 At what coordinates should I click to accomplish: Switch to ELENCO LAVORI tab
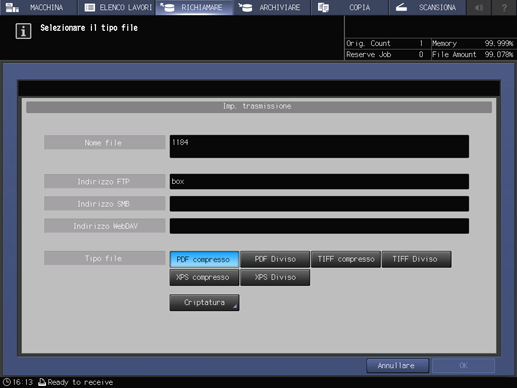pos(117,7)
